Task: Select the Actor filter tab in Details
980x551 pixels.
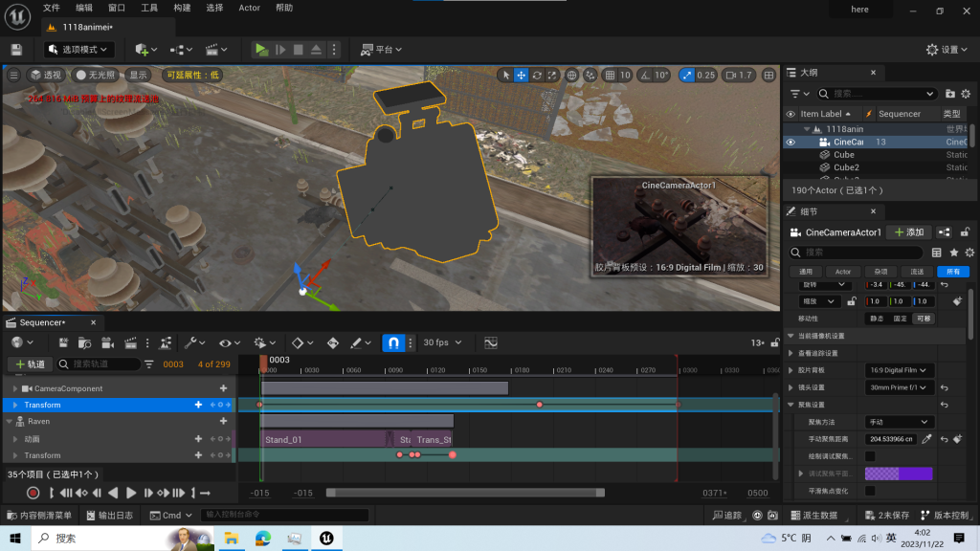Action: (x=842, y=272)
